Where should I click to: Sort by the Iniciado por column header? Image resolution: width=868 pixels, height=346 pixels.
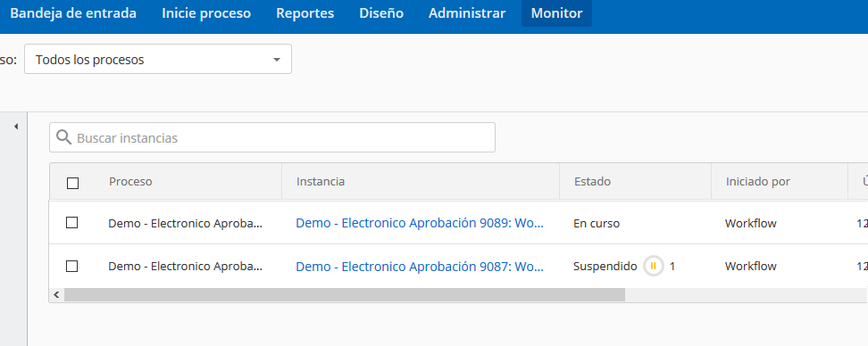tap(758, 181)
